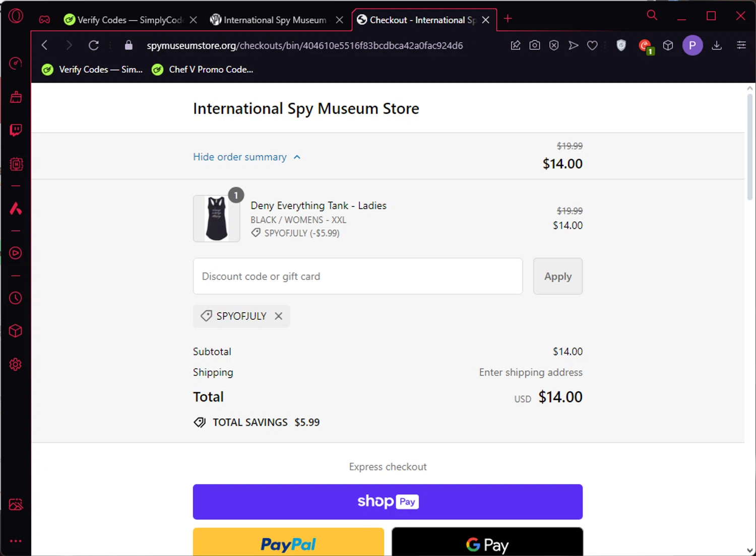Pay with the Google Pay button
Image resolution: width=756 pixels, height=556 pixels.
click(x=487, y=542)
